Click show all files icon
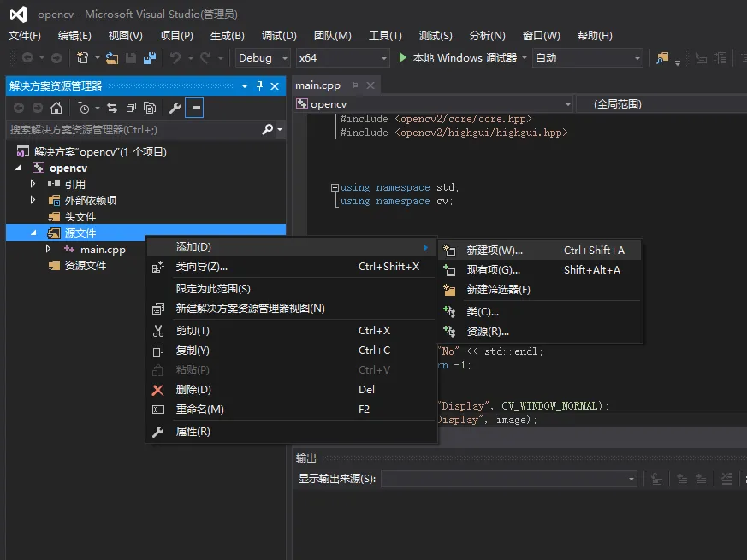 150,108
